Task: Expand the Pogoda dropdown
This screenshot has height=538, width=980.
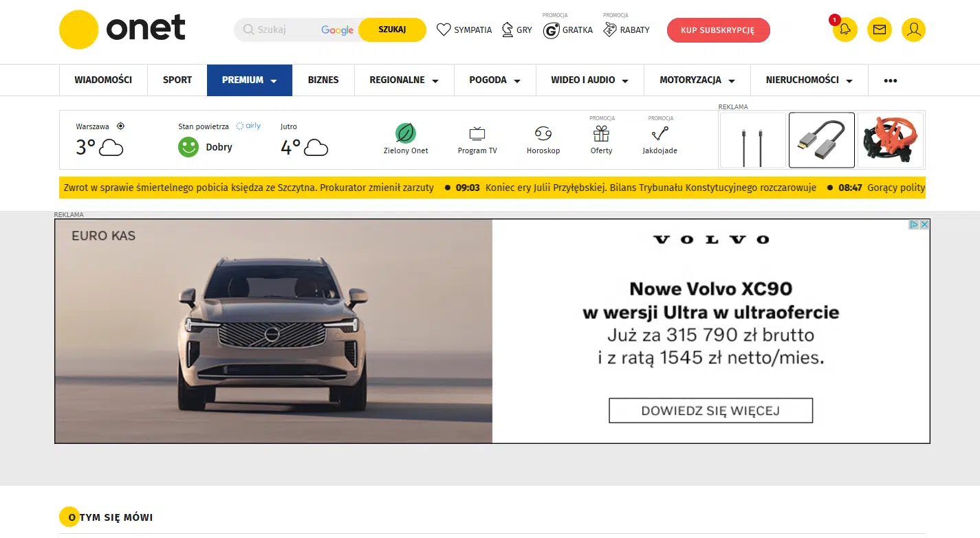Action: pos(516,81)
